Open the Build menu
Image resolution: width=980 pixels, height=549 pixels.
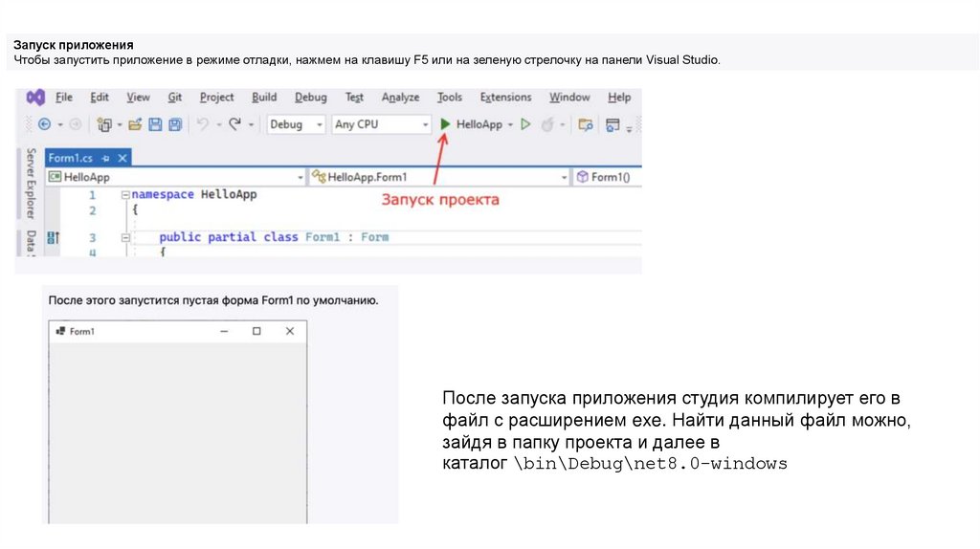pyautogui.click(x=264, y=97)
